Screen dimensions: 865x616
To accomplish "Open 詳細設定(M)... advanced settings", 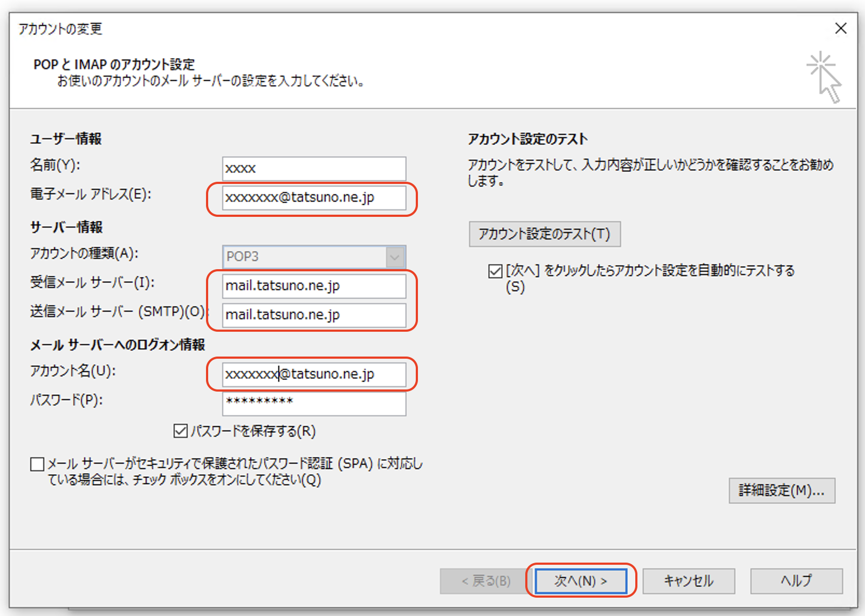I will pos(781,490).
